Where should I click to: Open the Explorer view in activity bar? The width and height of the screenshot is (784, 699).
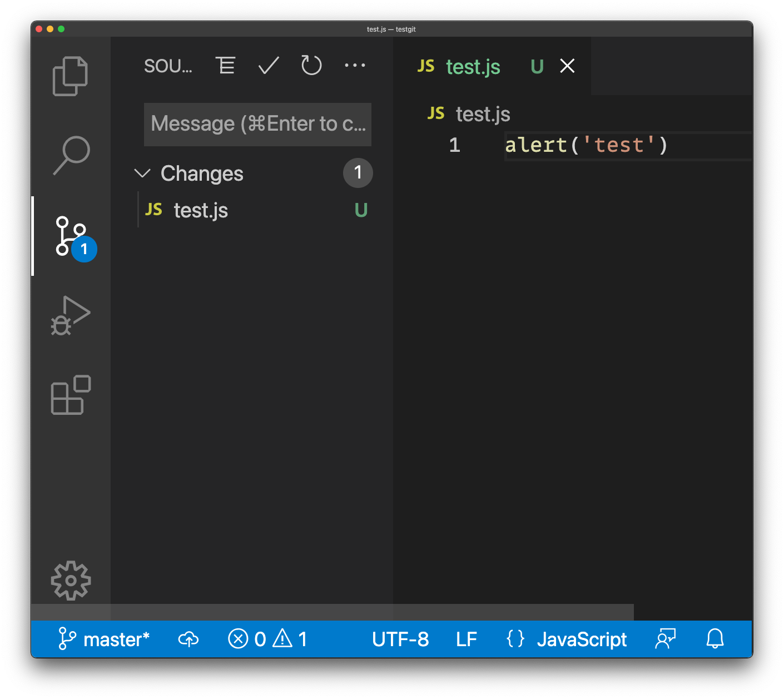(70, 76)
